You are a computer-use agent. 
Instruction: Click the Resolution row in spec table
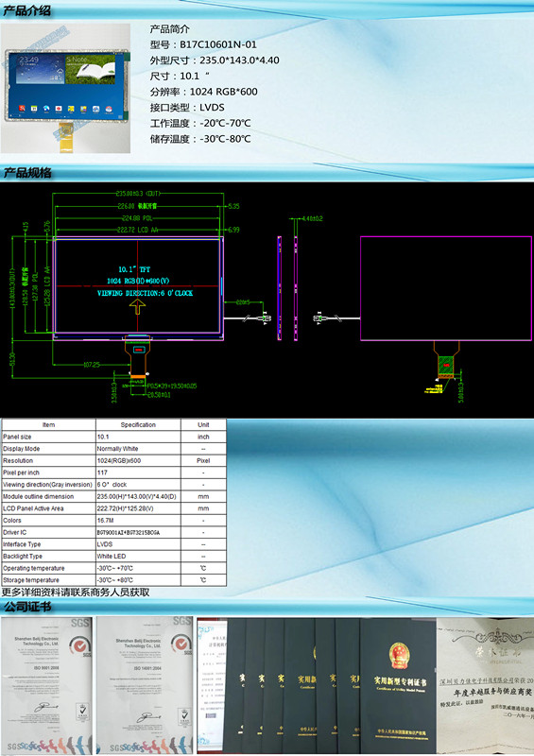(x=113, y=460)
